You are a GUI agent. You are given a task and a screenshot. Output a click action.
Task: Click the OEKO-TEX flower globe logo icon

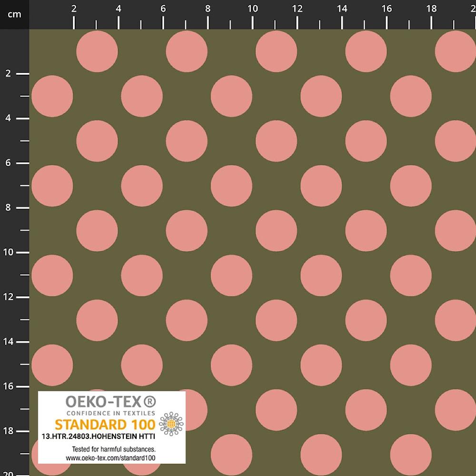(x=171, y=424)
